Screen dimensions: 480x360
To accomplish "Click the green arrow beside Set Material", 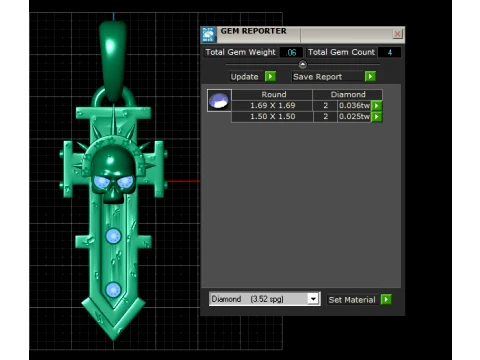I will [386, 299].
